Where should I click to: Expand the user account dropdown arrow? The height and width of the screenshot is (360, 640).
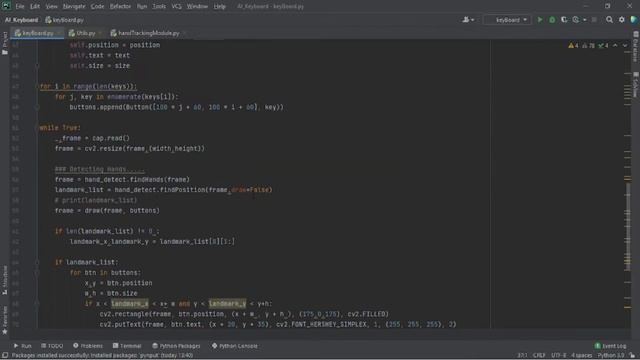tap(473, 20)
